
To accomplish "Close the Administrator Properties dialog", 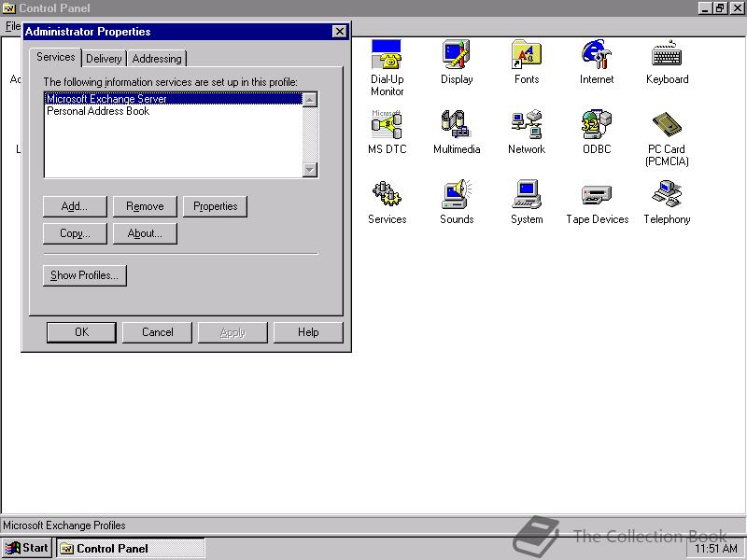I will tap(339, 32).
